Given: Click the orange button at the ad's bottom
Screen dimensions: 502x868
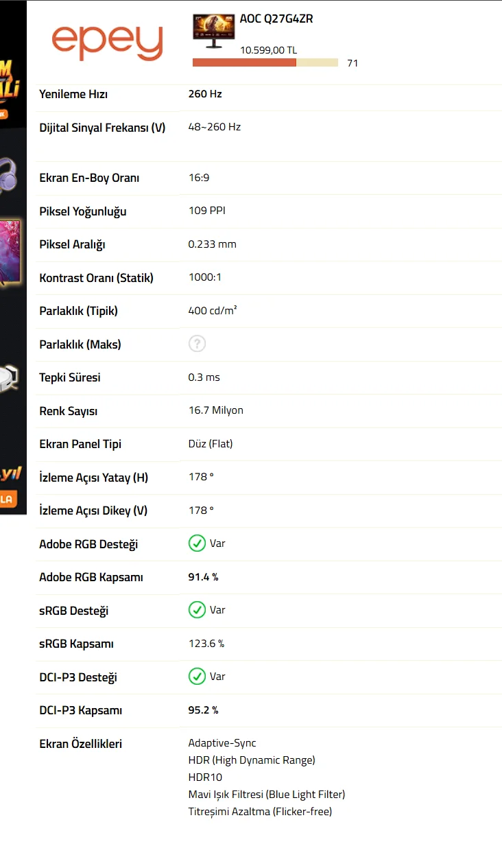Looking at the screenshot, I should pos(10,499).
